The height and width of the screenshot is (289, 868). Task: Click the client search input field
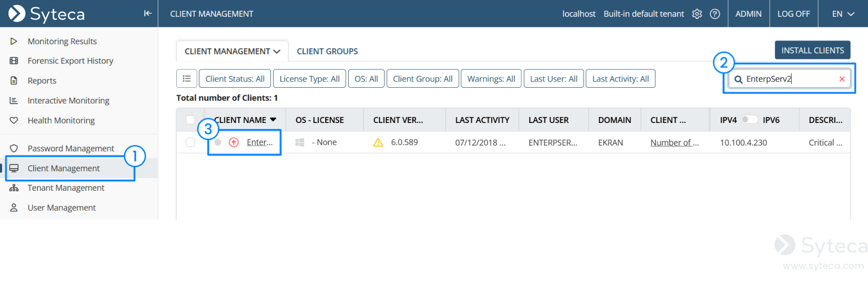789,79
